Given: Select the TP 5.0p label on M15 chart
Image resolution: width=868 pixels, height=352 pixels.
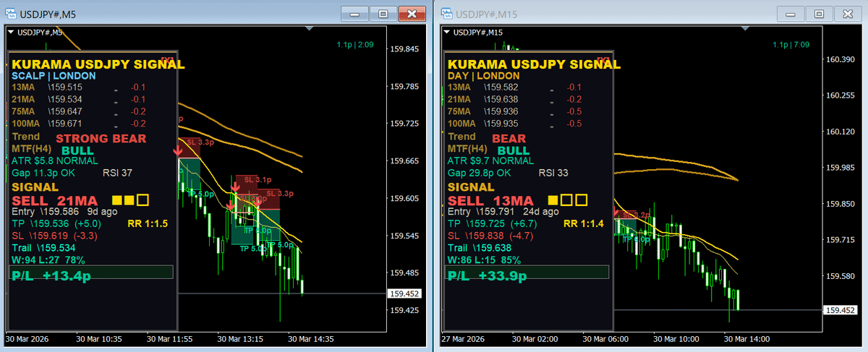Looking at the screenshot, I should tap(635, 239).
